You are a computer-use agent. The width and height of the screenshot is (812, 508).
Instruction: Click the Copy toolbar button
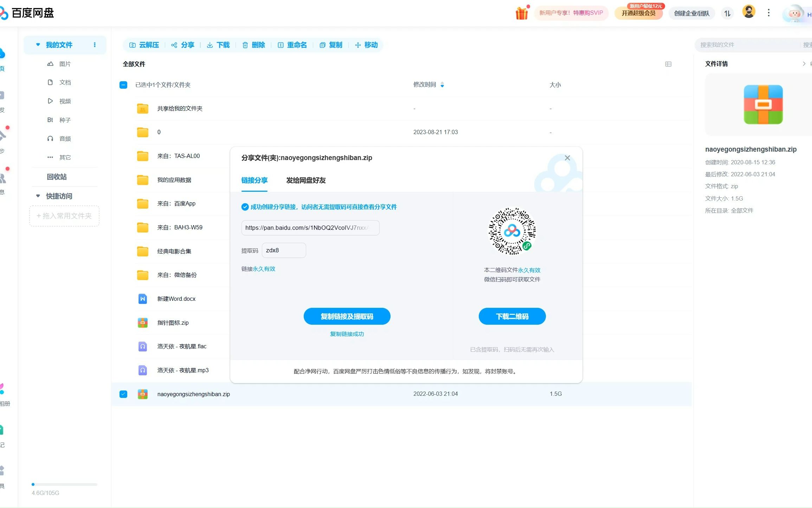coord(331,45)
